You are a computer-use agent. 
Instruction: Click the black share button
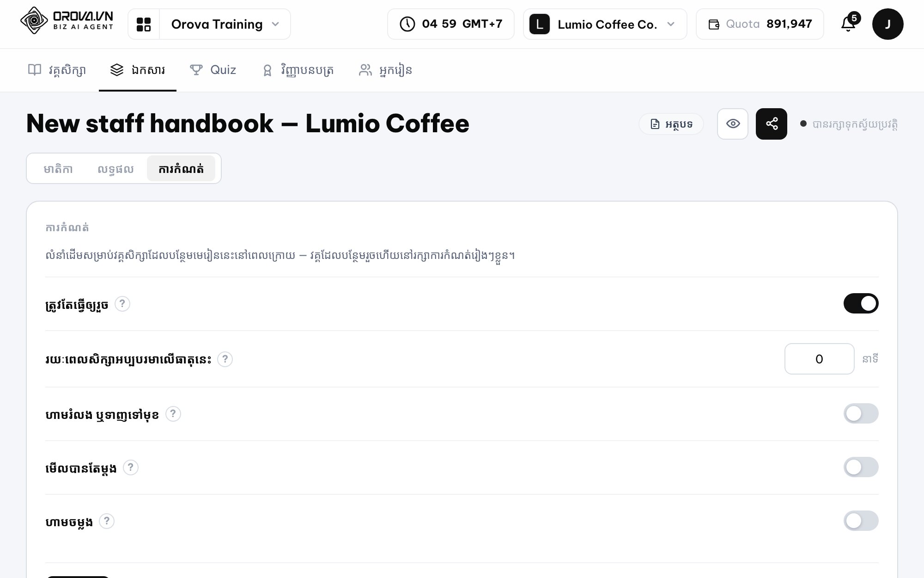[772, 124]
